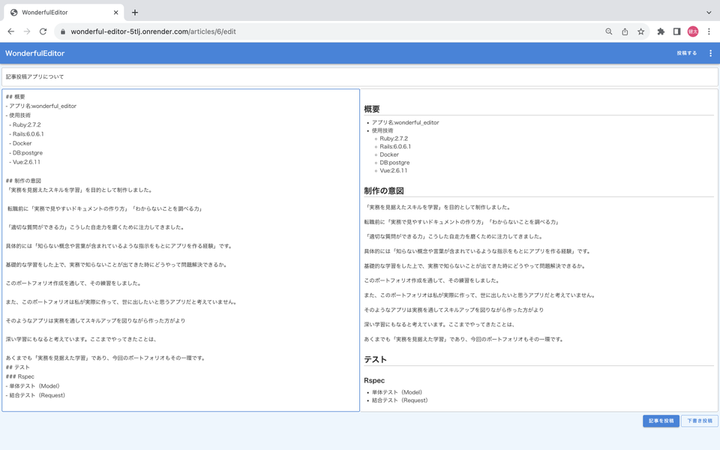
Task: Click the '### Rspec' line in editor
Action: (20, 377)
